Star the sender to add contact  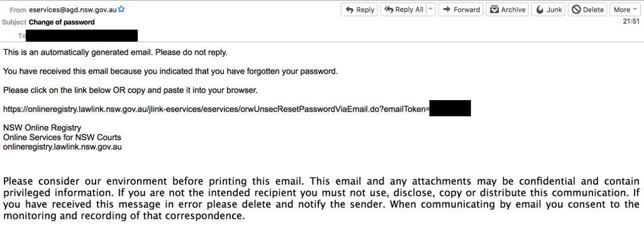point(121,9)
